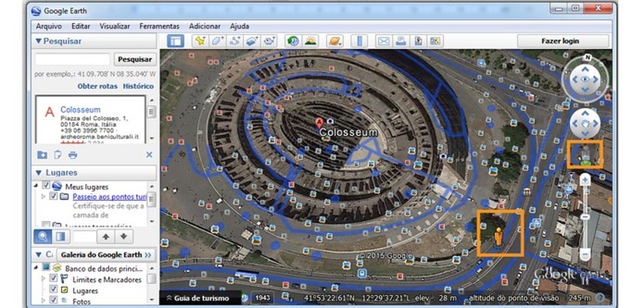Click the North compass N indicator

(588, 57)
